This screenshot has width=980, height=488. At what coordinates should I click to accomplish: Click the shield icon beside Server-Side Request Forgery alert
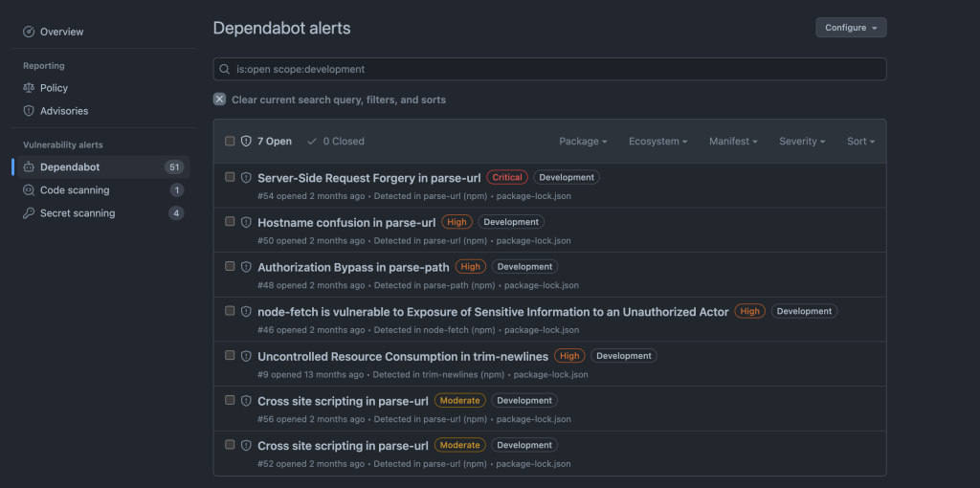[246, 177]
